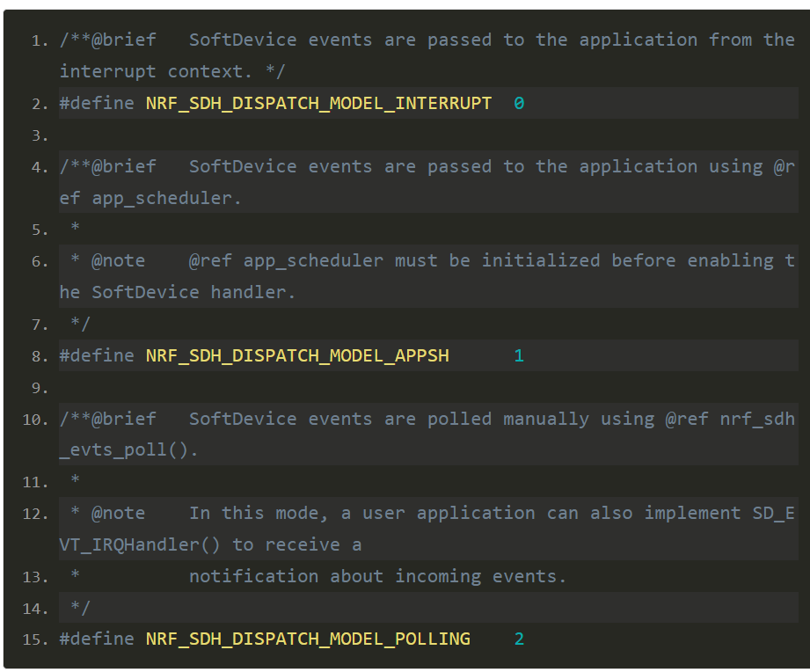The height and width of the screenshot is (672, 810).
Task: Click the value 2 on line 15
Action: (519, 639)
